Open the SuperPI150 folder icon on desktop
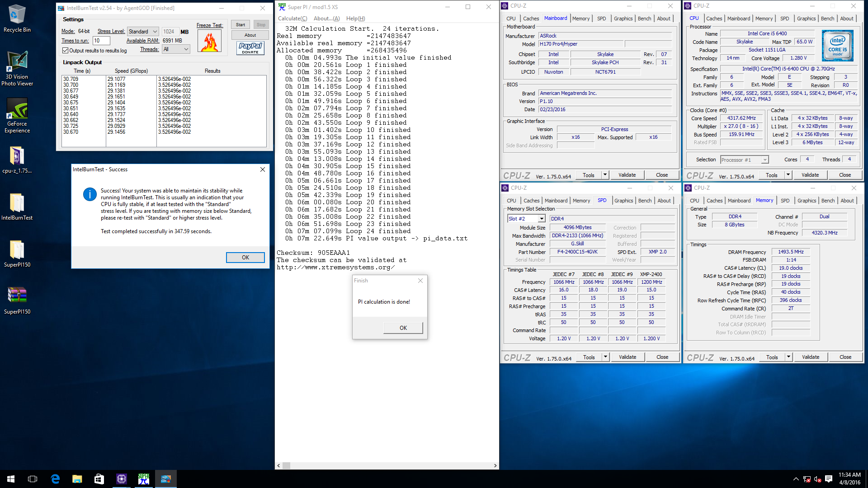The height and width of the screenshot is (488, 868). click(17, 254)
